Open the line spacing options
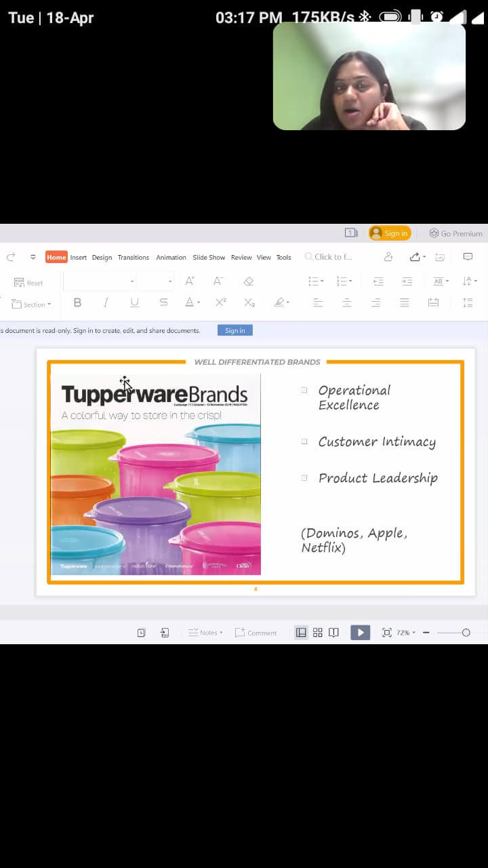Screen dimensions: 488x868 468,302
